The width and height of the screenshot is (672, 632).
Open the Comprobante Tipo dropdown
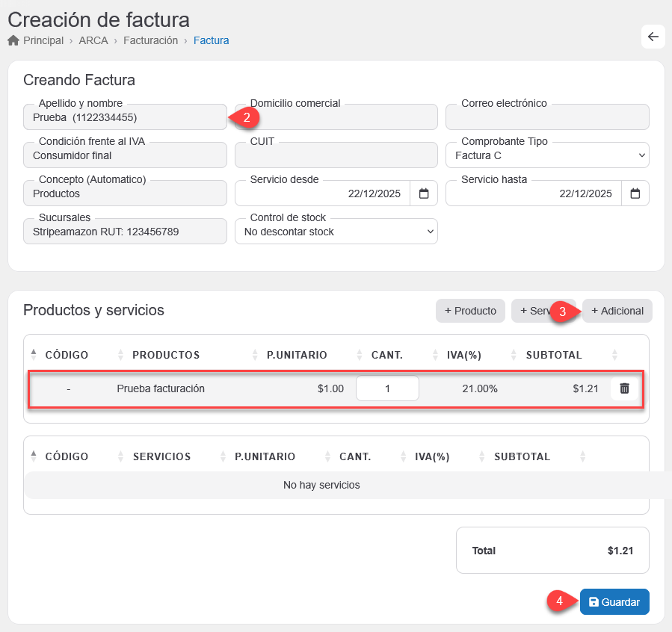pyautogui.click(x=547, y=155)
